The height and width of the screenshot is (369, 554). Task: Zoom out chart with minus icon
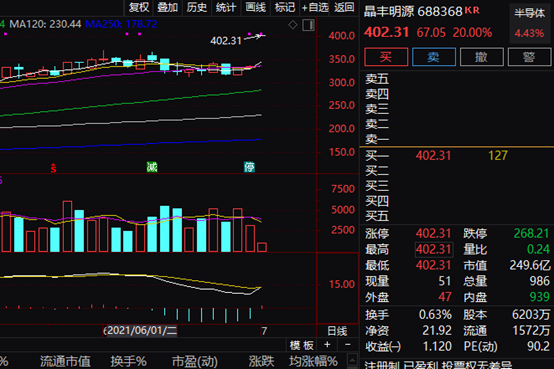pos(348,345)
